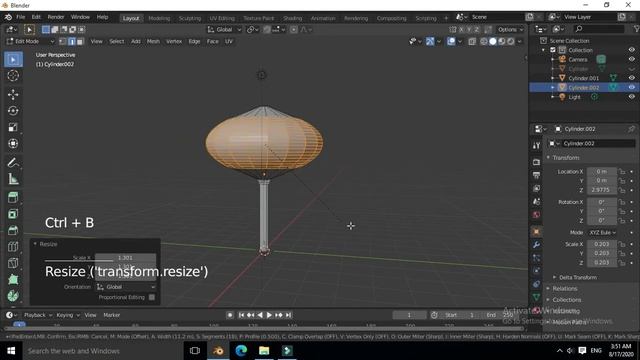Pick the Extrude Region tool
640x360 pixels.
click(x=13, y=197)
